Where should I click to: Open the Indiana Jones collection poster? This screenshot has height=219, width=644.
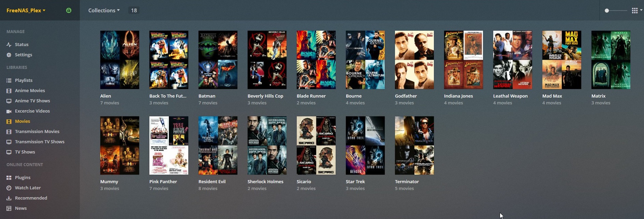coord(464,60)
